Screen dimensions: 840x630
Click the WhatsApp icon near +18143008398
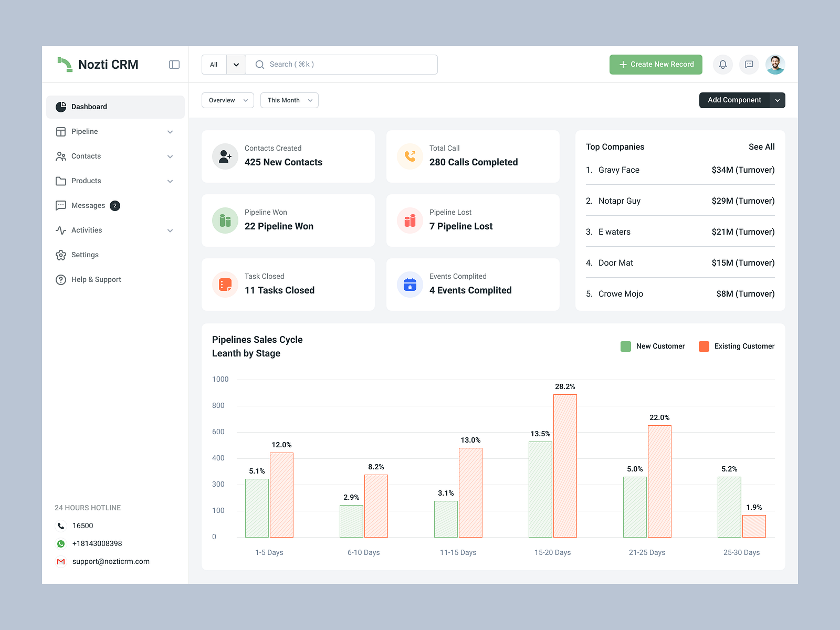(x=61, y=543)
